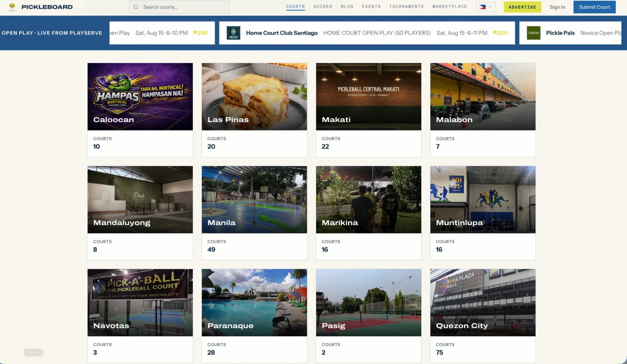Open the Marketplace nav item
The image size is (627, 364).
point(450,7)
